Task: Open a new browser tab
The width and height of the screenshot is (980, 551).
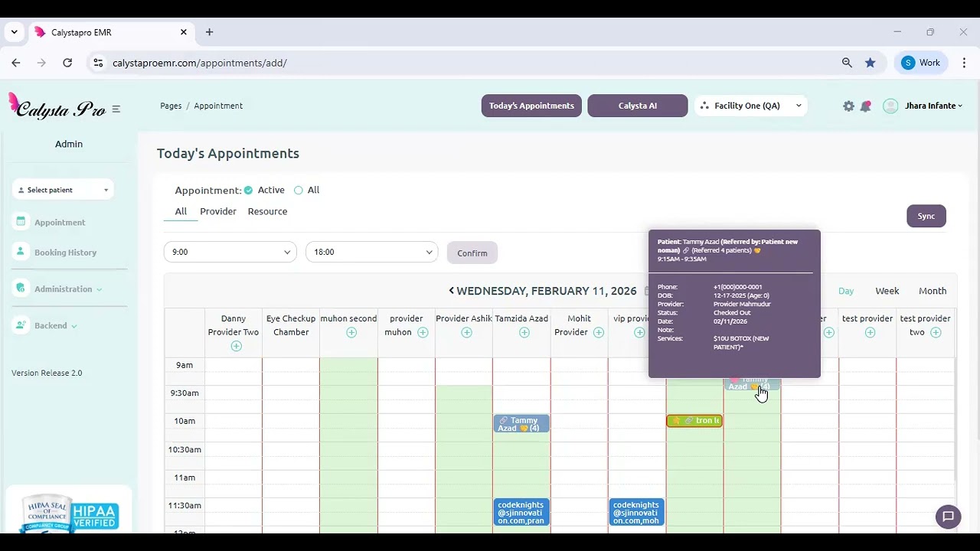Action: tap(209, 32)
